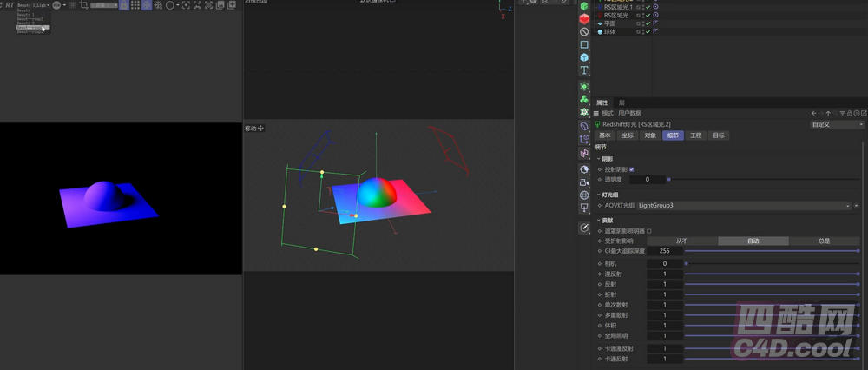Image resolution: width=868 pixels, height=370 pixels.
Task: Click the globe icon in the sidebar
Action: point(584,195)
